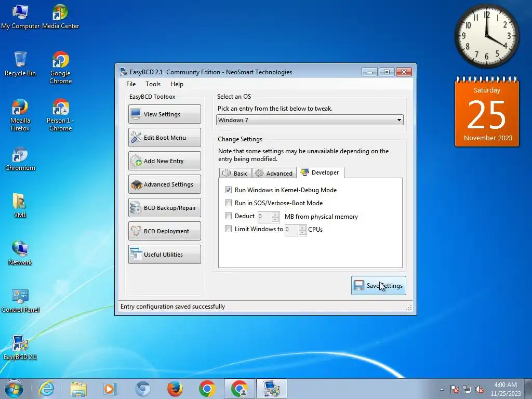Click the Save Settings button
Screen dimensions: 532x399
[379, 285]
